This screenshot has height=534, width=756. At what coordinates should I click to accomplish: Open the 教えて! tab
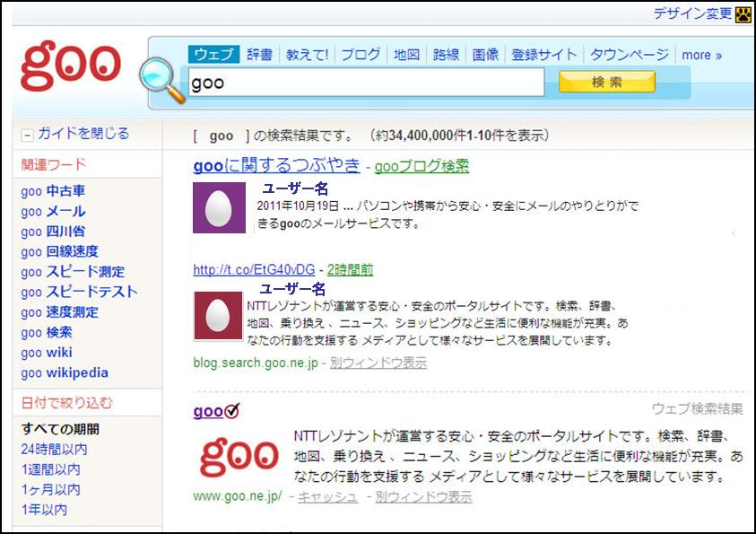307,55
